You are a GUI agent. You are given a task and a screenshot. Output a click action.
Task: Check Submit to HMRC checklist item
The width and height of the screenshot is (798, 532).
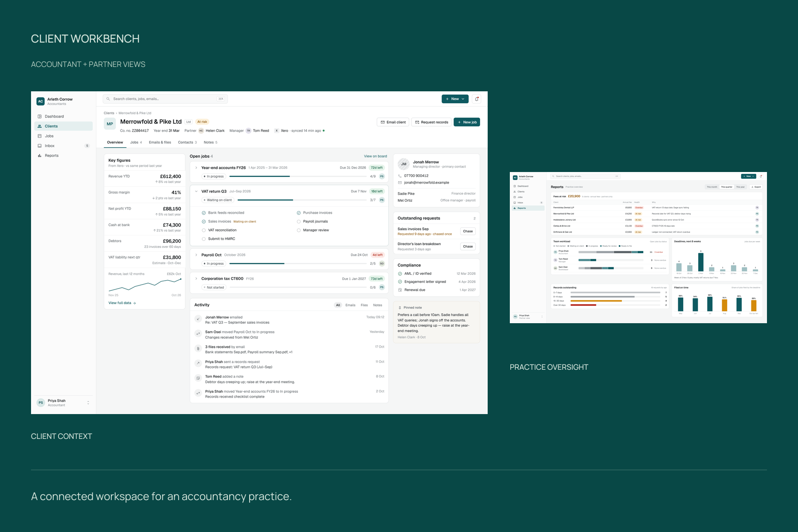click(x=203, y=239)
